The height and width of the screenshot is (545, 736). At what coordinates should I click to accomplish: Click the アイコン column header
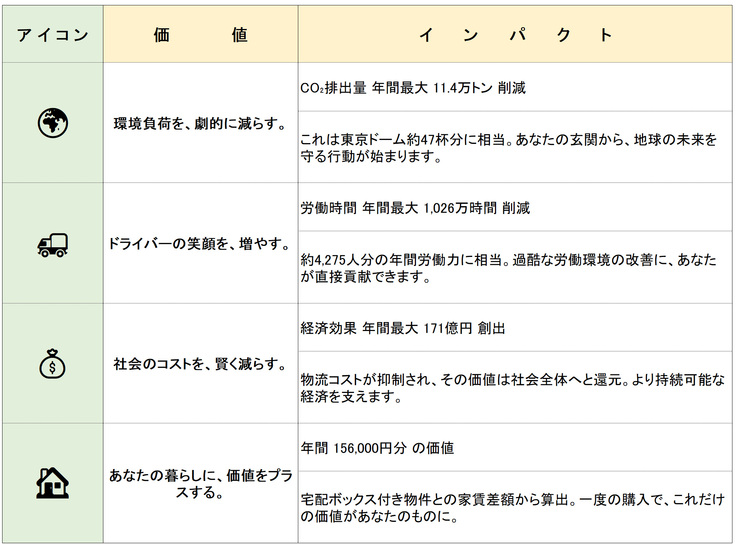pos(52,35)
